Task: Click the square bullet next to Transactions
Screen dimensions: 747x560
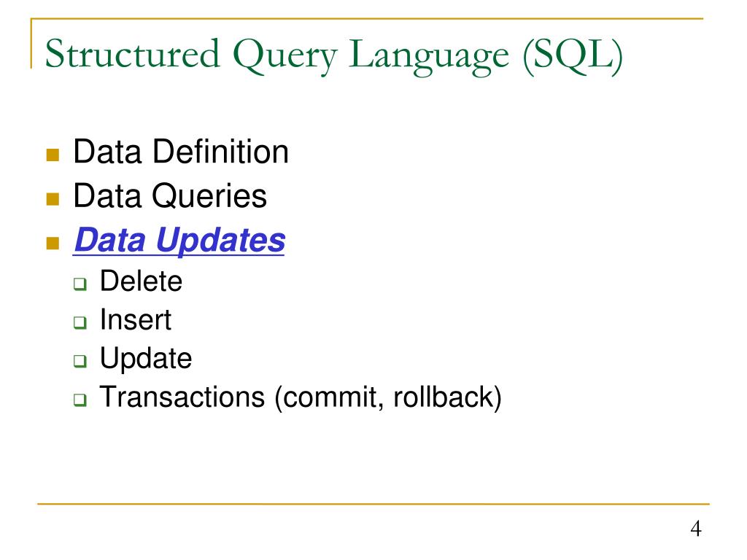Action: (x=80, y=400)
